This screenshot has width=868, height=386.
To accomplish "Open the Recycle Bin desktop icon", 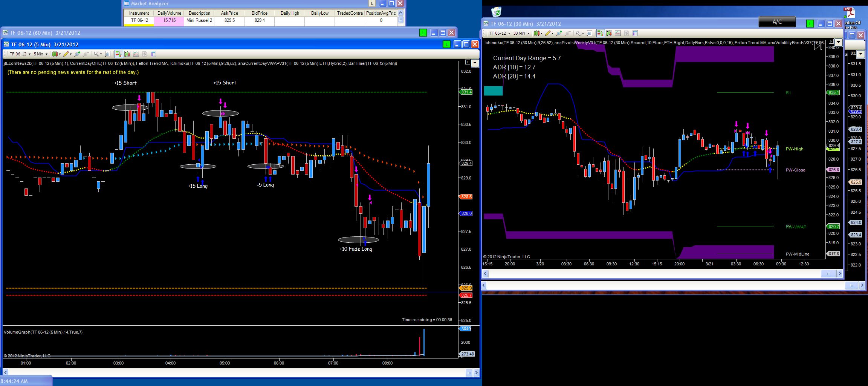I will (496, 12).
